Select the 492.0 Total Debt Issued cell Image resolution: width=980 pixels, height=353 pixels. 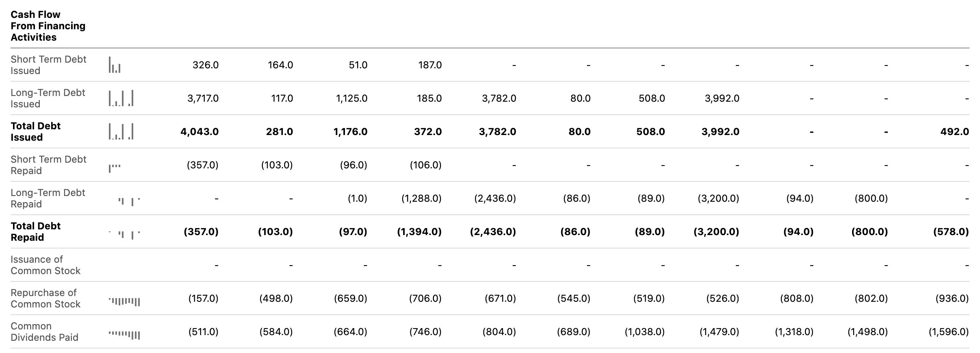[954, 132]
